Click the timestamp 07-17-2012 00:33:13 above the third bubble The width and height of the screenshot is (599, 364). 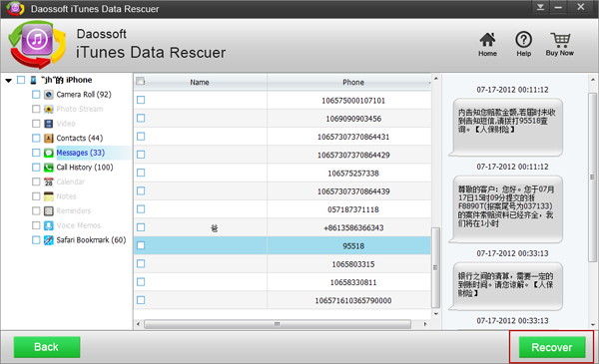pos(512,253)
